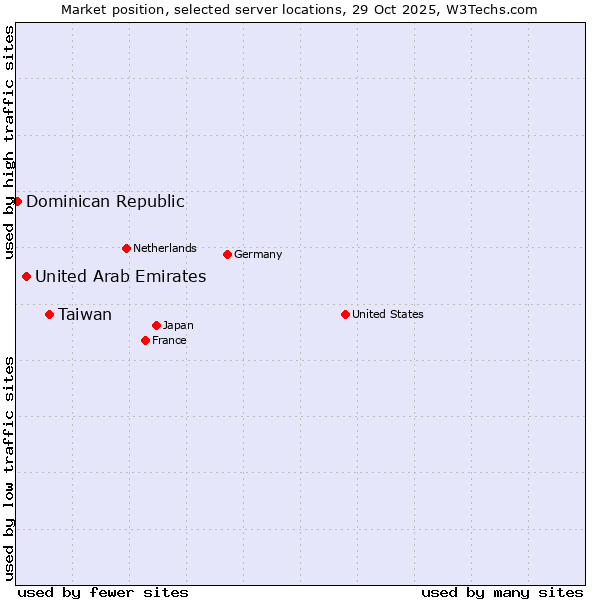
Task: Click the "United Arab Emirates" text label
Action: [x=120, y=276]
